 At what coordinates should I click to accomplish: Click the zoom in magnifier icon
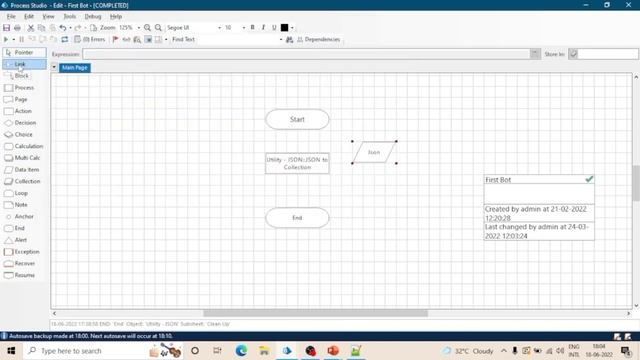tap(147, 28)
